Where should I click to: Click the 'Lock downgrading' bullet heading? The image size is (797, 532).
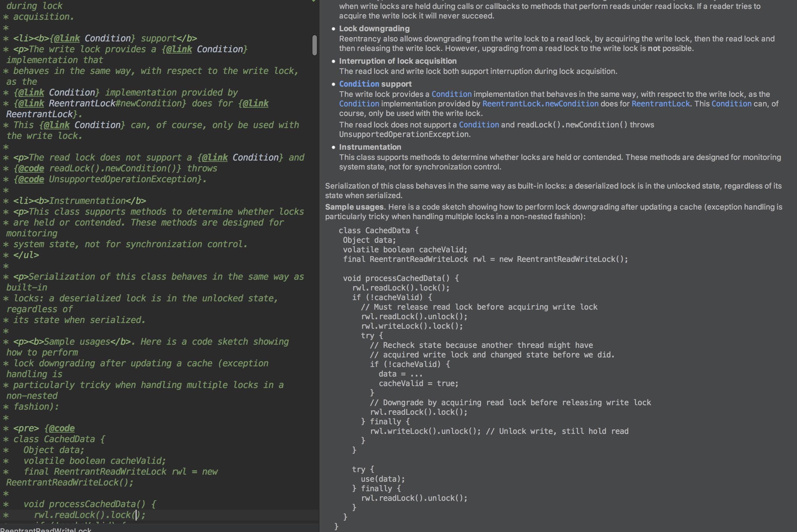pos(374,28)
